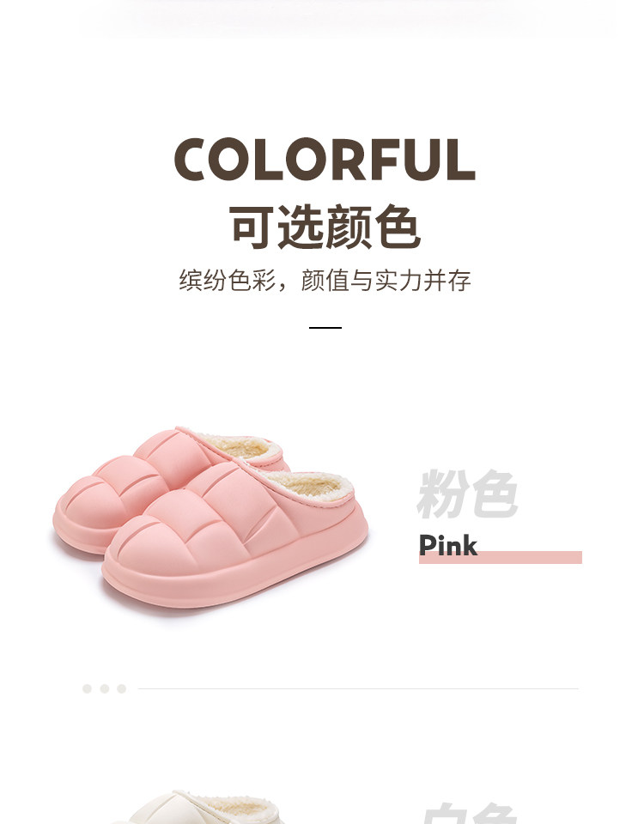The image size is (644, 824).
Task: Select the 可选颜色 title
Action: 325,227
